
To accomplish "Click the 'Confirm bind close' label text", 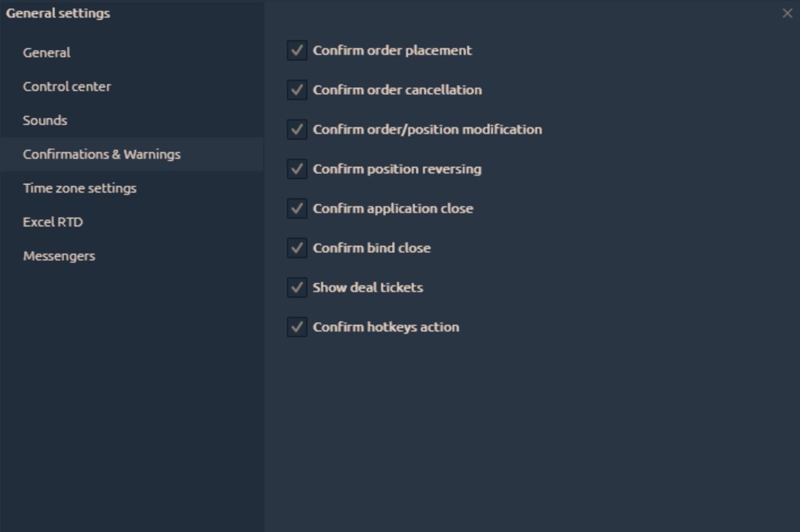I will click(371, 249).
